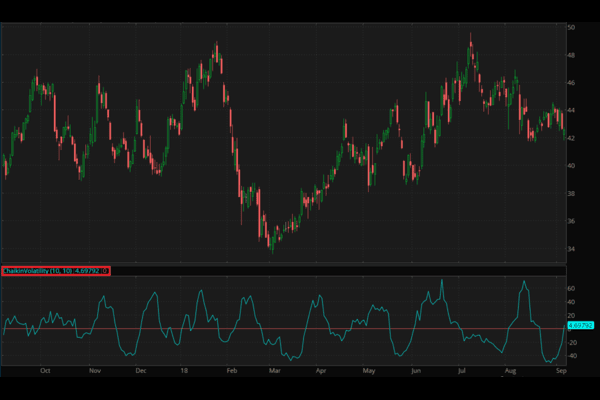600x400 pixels.
Task: Select the Feb time axis label
Action: (x=231, y=369)
